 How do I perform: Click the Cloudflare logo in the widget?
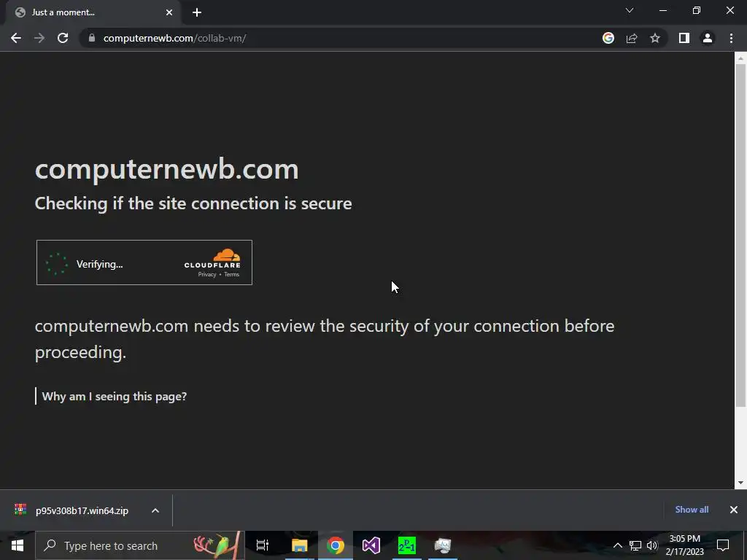tap(212, 259)
